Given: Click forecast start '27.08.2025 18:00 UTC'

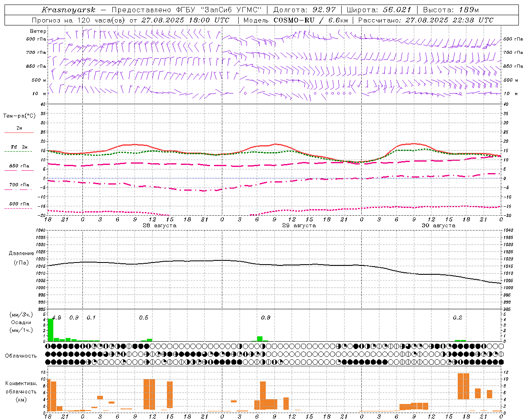Looking at the screenshot, I should 185,20.
